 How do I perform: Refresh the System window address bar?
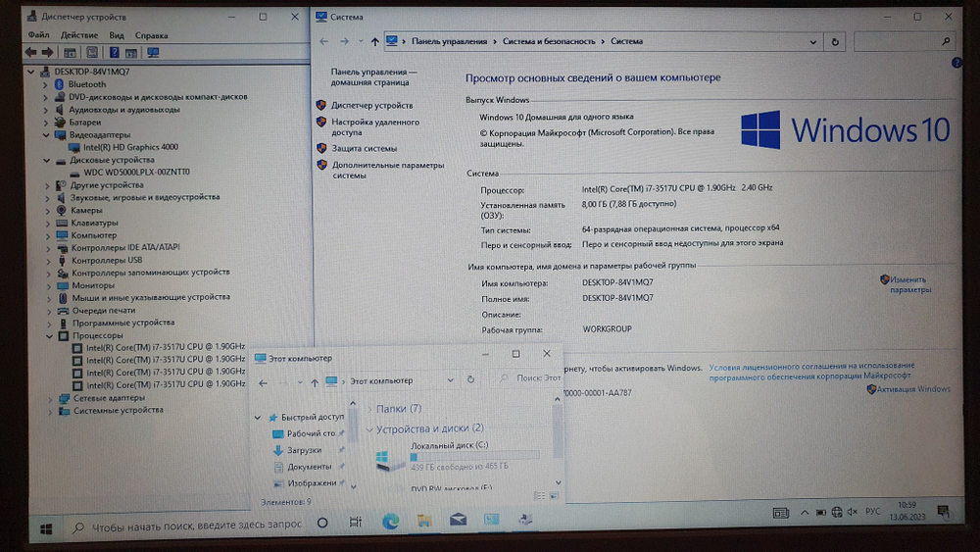click(x=835, y=42)
